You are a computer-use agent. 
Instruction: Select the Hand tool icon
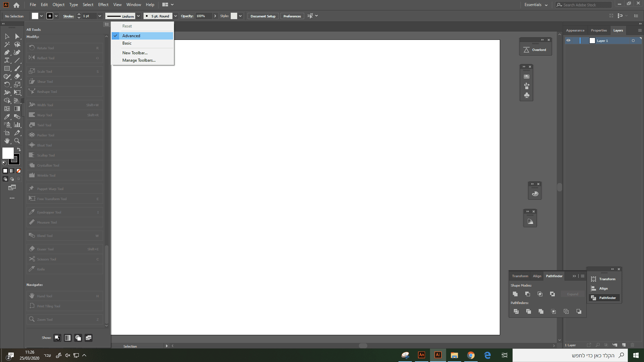[x=7, y=141]
